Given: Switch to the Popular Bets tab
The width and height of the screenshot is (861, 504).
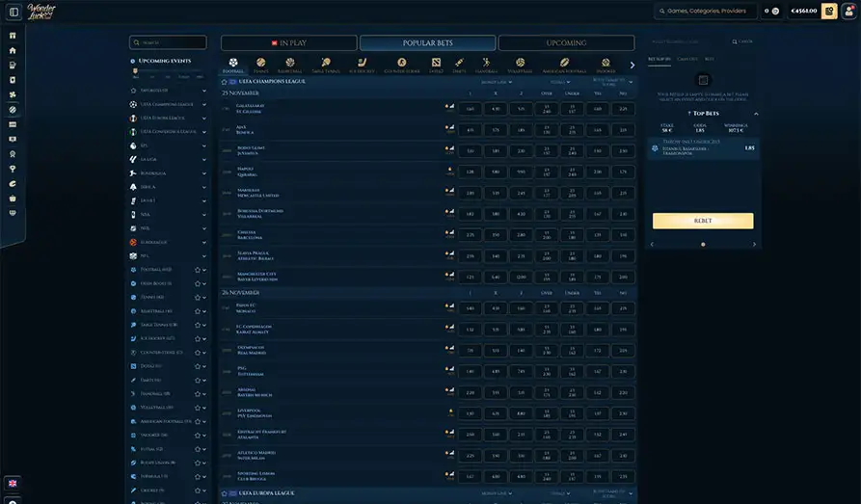Looking at the screenshot, I should 428,42.
